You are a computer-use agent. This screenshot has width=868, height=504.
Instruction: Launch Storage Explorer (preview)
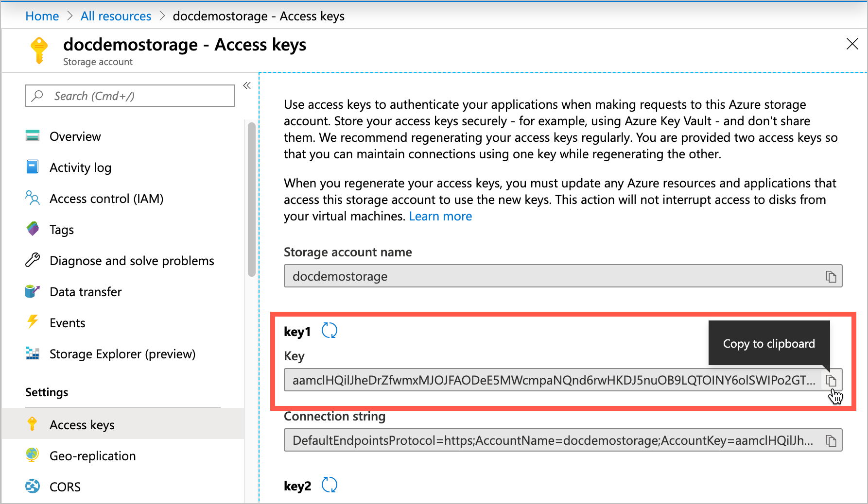122,353
